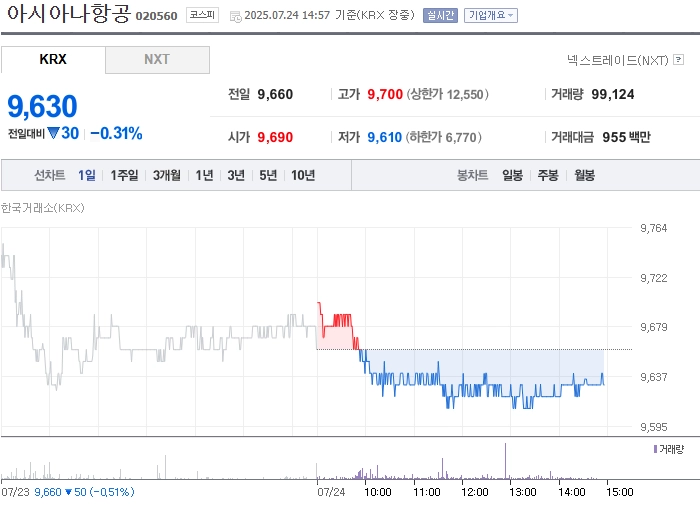700x505 pixels.
Task: Select the 1주일 line chart period
Action: [x=124, y=175]
